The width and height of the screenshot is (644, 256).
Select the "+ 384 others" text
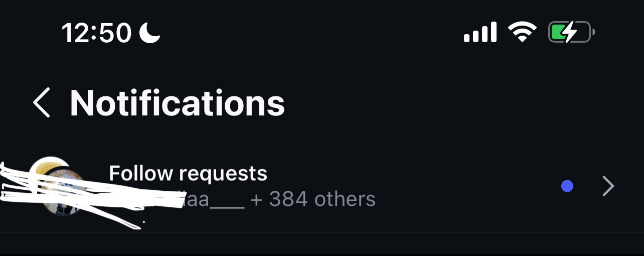[x=313, y=199]
